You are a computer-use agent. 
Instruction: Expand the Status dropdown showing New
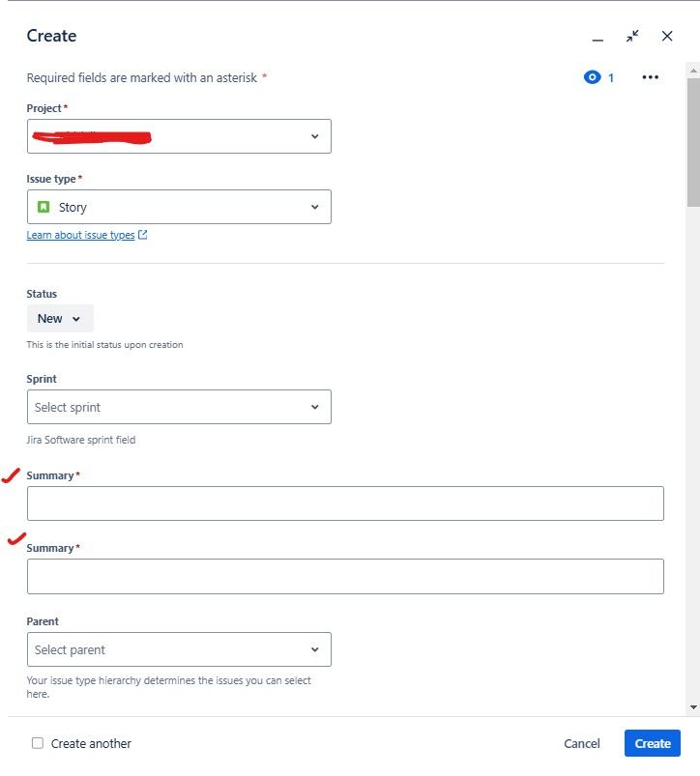tap(59, 318)
